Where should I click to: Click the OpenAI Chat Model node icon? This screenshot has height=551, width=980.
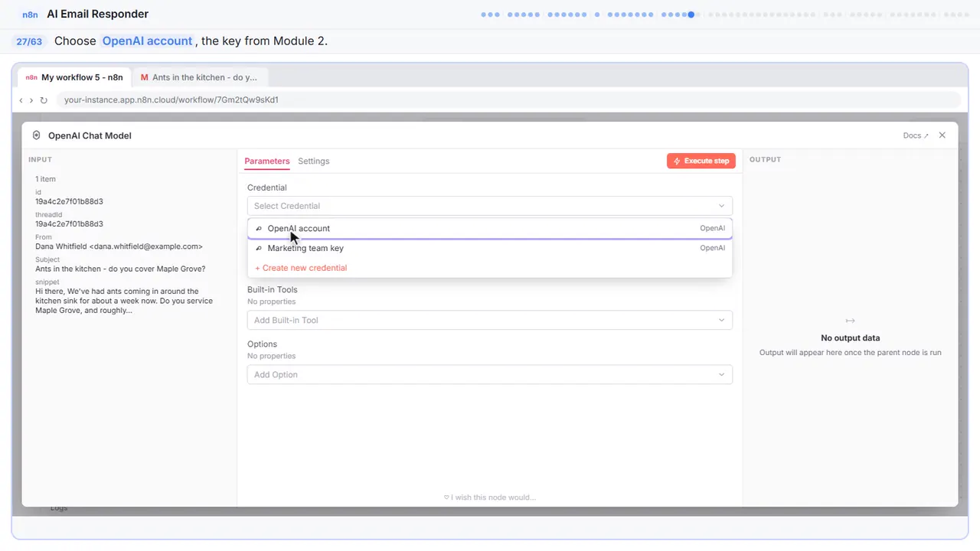(x=36, y=135)
